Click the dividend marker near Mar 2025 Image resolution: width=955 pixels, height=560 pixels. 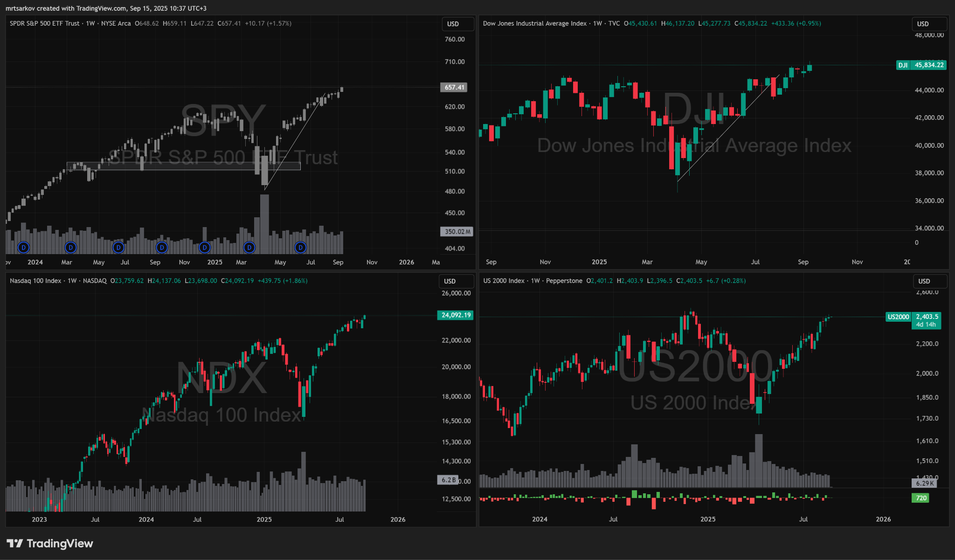[249, 248]
